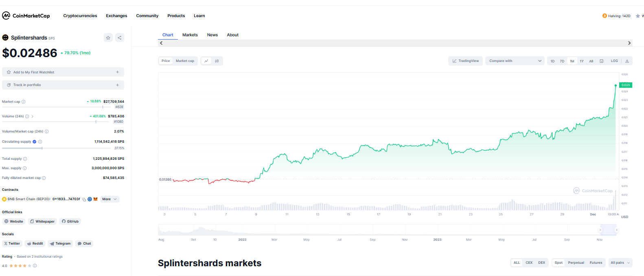Viewport: 644px width, 276px height.
Task: Expand More contracts dropdown
Action: point(110,199)
